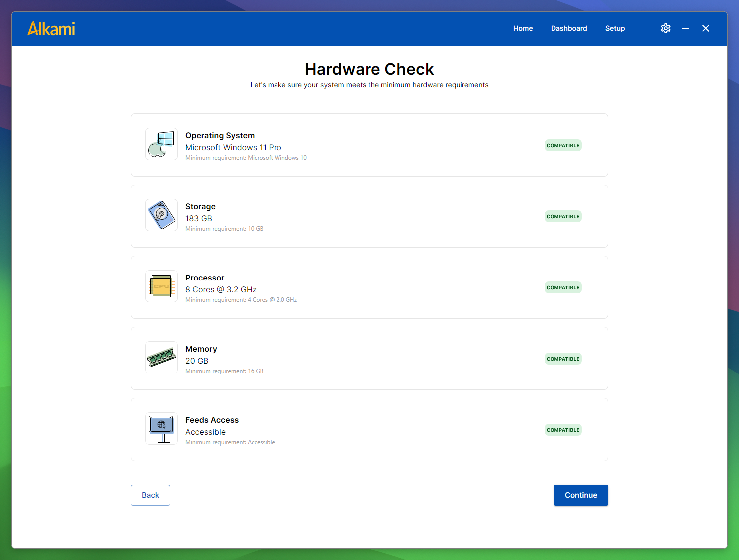The width and height of the screenshot is (739, 560).
Task: Open the Dashboard menu item
Action: (x=569, y=28)
